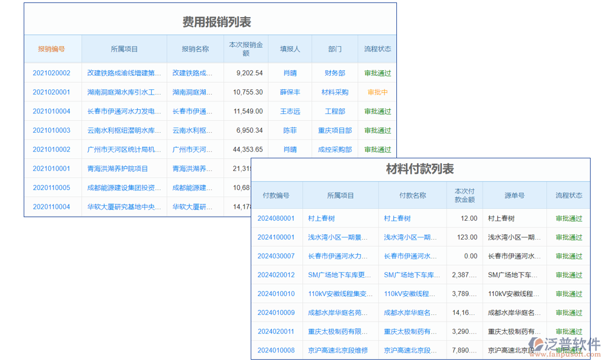选择填报人薛保丰
The height and width of the screenshot is (364, 607).
tap(290, 92)
